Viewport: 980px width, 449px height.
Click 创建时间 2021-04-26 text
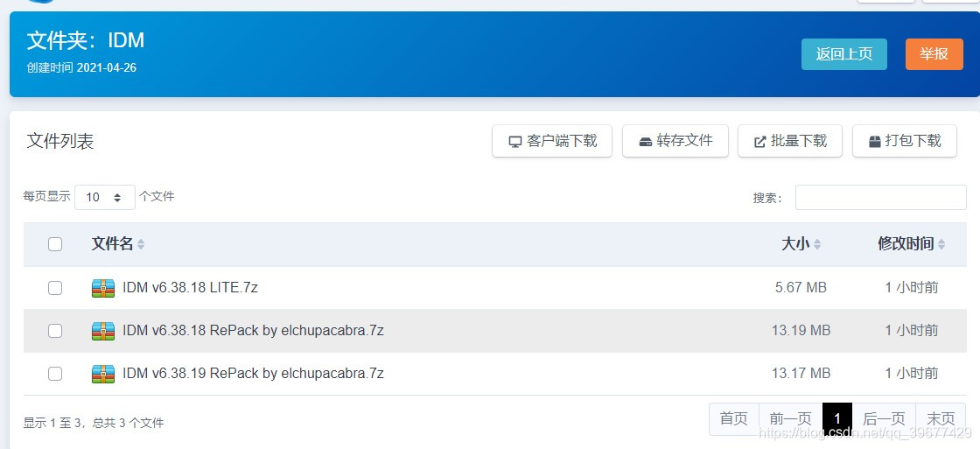click(x=81, y=67)
